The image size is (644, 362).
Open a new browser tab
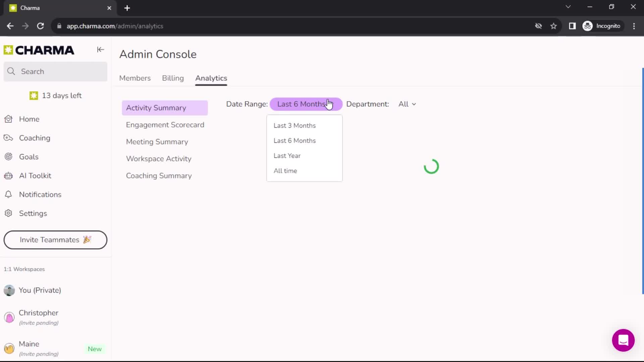pyautogui.click(x=127, y=8)
